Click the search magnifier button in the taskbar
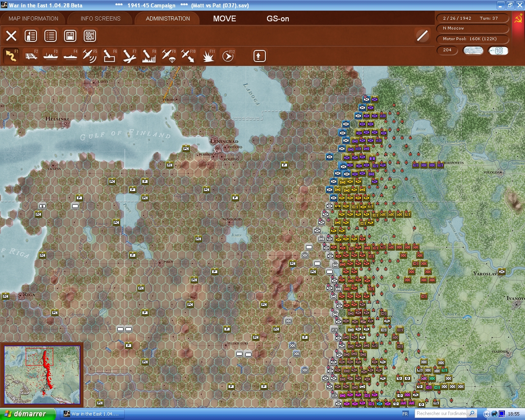Screen dimensions: 525x420 pyautogui.click(x=472, y=413)
